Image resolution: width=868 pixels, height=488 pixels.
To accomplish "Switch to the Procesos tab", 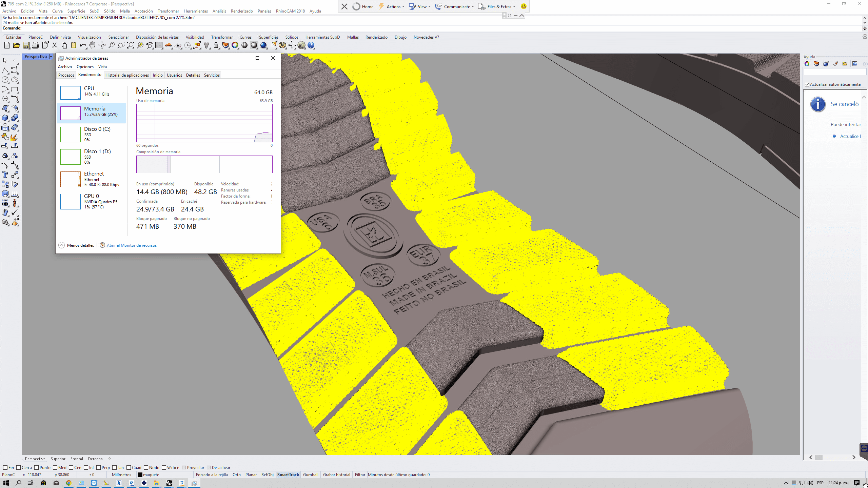I will click(x=66, y=75).
